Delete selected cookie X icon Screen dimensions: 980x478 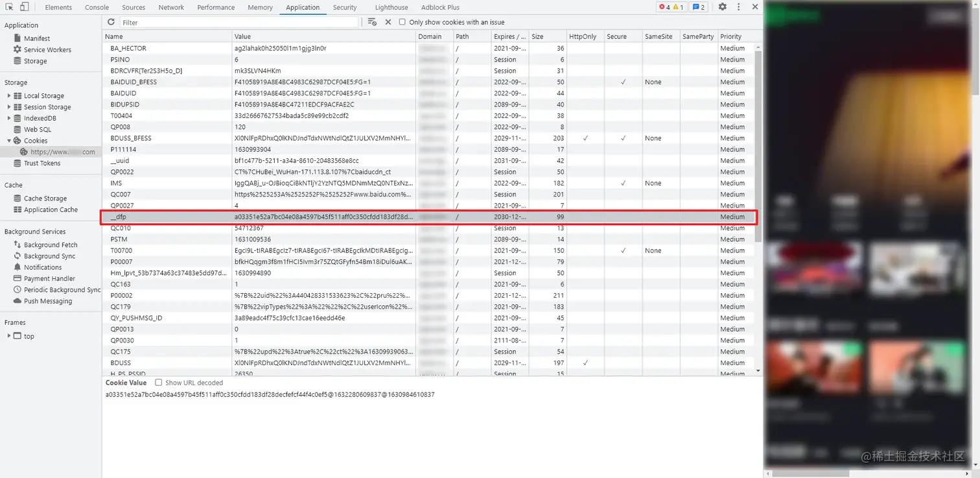pyautogui.click(x=388, y=22)
